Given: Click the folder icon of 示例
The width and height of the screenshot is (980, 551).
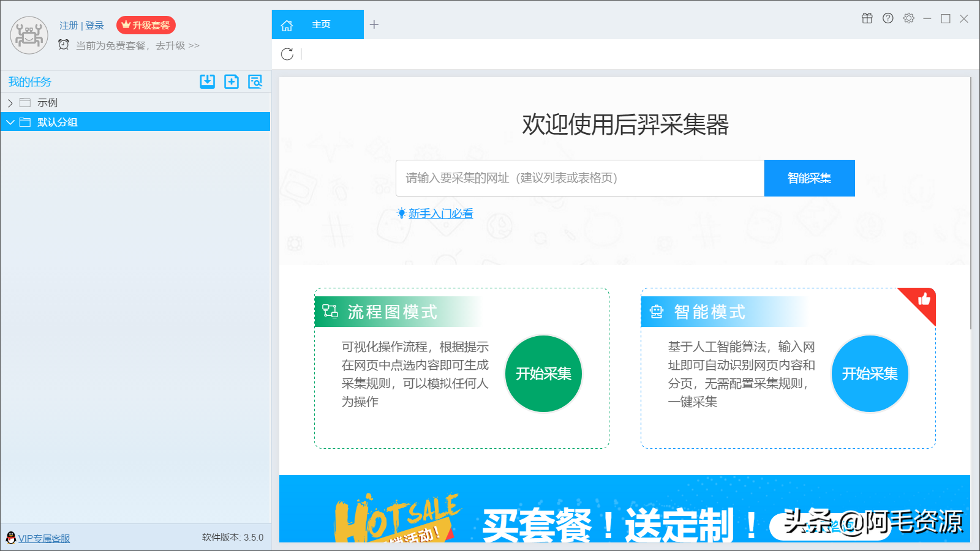Looking at the screenshot, I should tap(25, 102).
